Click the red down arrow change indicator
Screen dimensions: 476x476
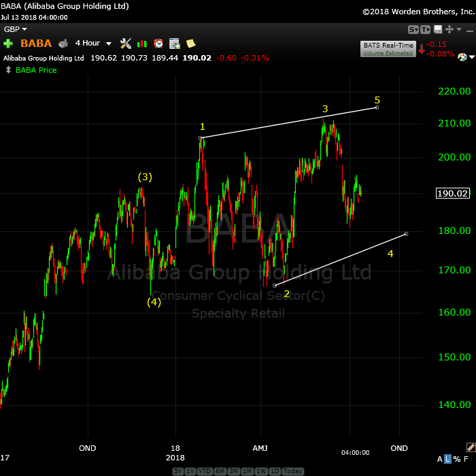click(422, 48)
